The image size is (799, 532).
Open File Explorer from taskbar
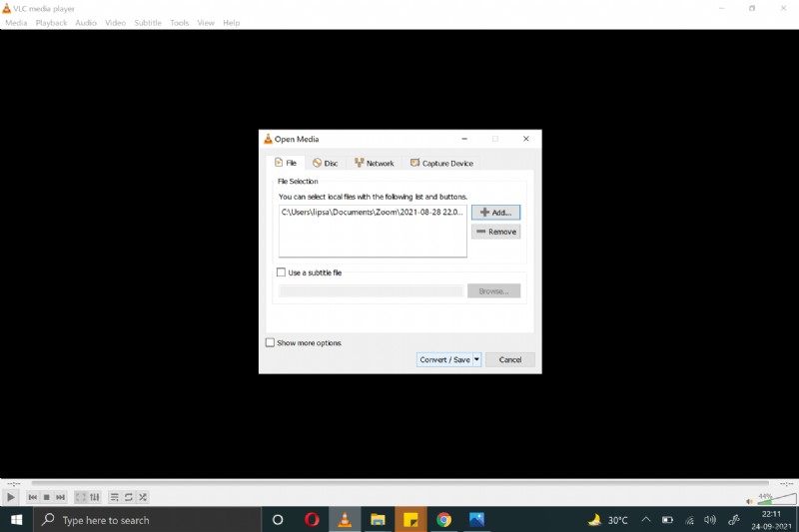pyautogui.click(x=378, y=520)
